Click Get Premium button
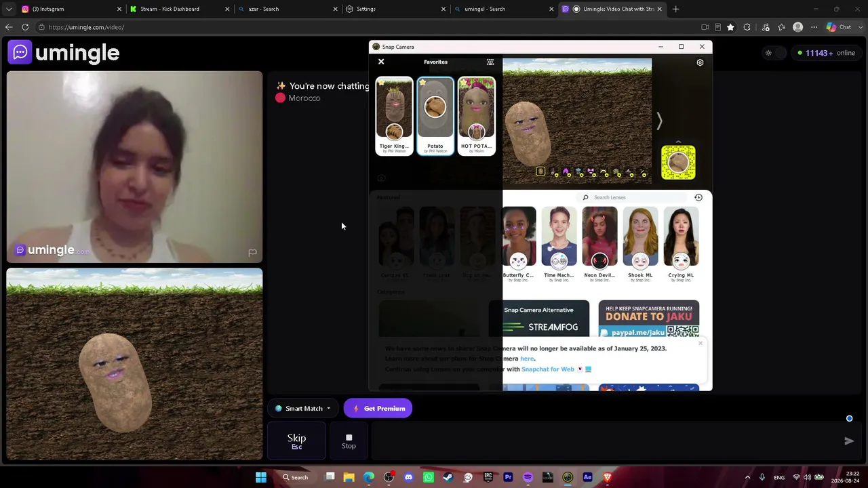This screenshot has width=868, height=488. tap(378, 409)
